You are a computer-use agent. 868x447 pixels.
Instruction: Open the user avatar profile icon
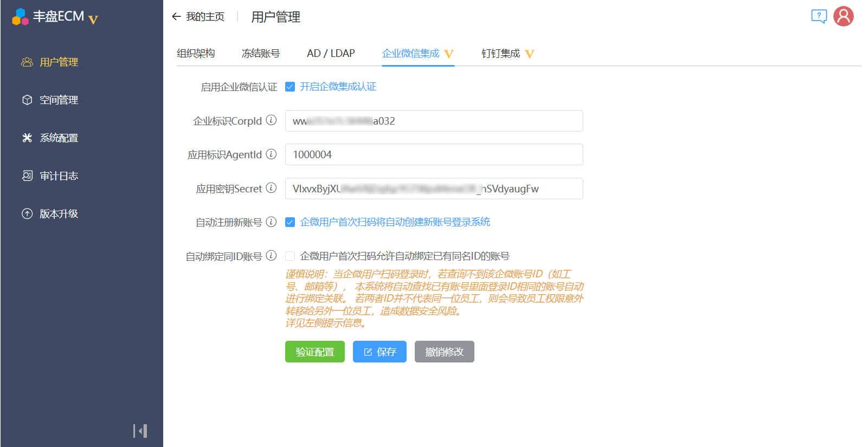(x=843, y=16)
